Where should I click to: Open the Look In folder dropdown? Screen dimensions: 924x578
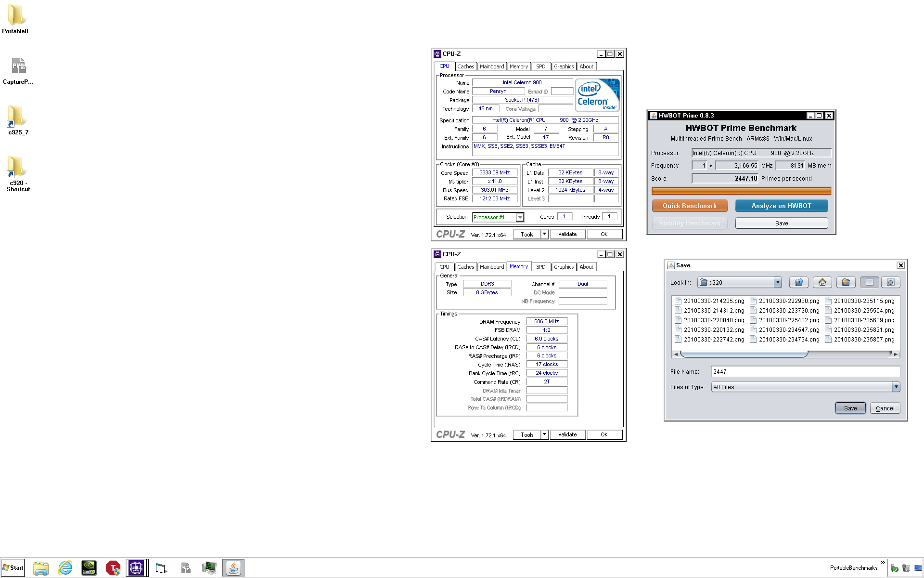[777, 283]
